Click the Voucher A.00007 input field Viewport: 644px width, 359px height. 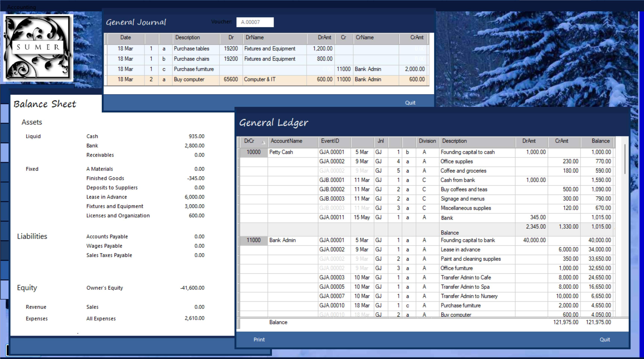click(x=255, y=22)
